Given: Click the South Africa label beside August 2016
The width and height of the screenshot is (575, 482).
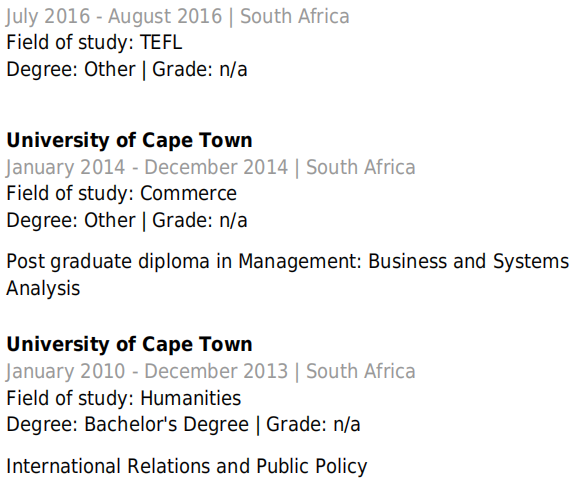Looking at the screenshot, I should 295,17.
